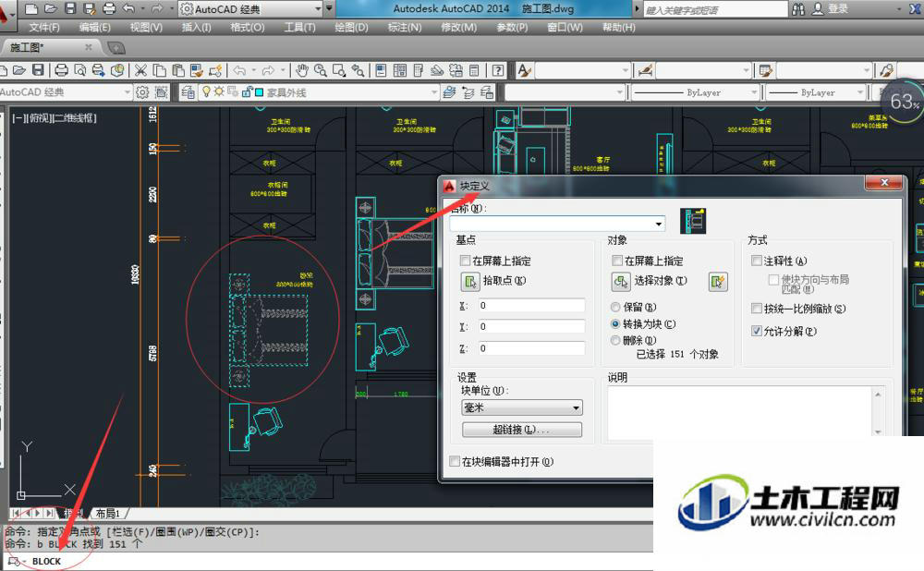The width and height of the screenshot is (924, 571).
Task: Click the Zoom Realtime magnifier icon
Action: [321, 71]
